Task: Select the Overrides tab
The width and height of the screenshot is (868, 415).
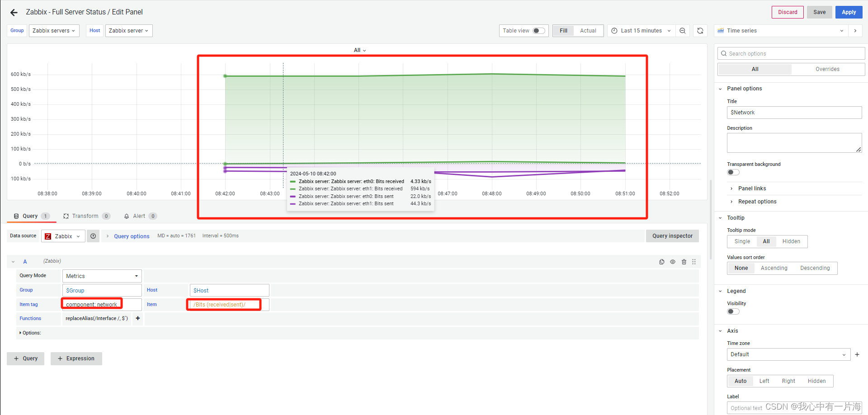Action: [827, 69]
